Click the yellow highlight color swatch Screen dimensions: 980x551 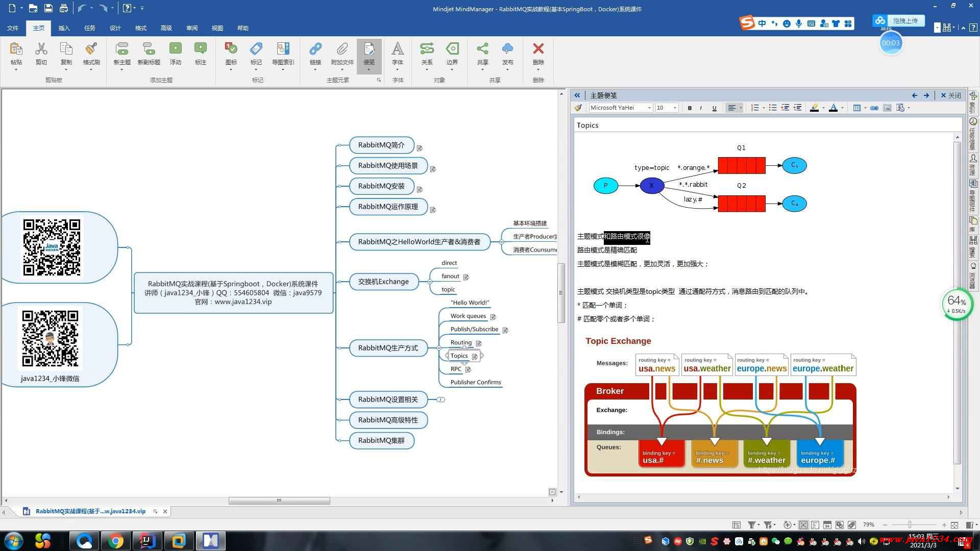(814, 108)
